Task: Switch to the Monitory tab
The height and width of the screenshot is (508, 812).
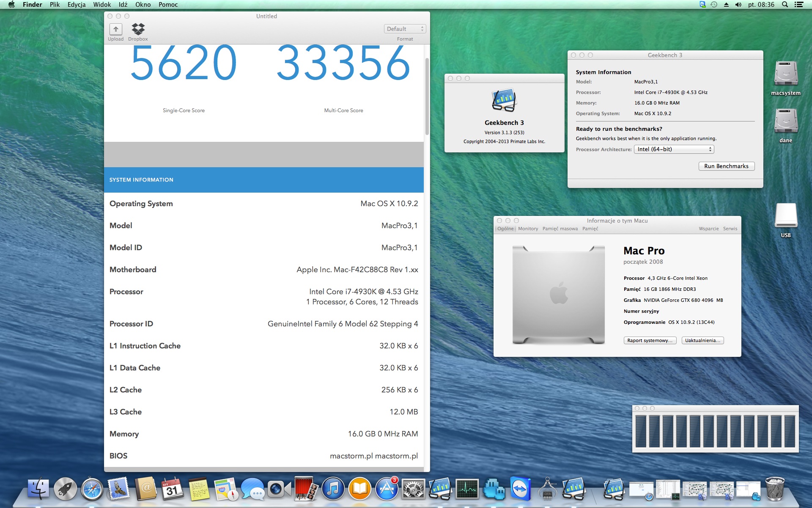Action: (x=528, y=229)
